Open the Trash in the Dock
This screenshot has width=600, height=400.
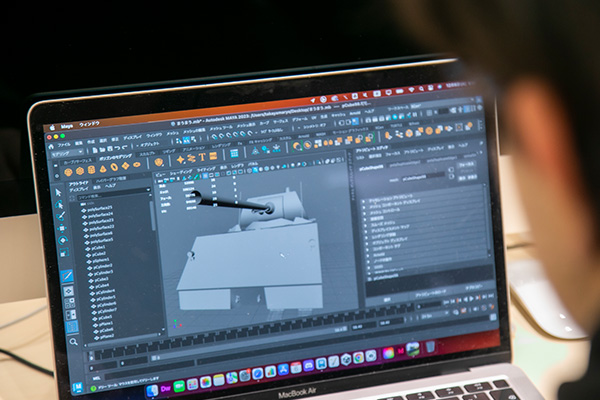430,347
